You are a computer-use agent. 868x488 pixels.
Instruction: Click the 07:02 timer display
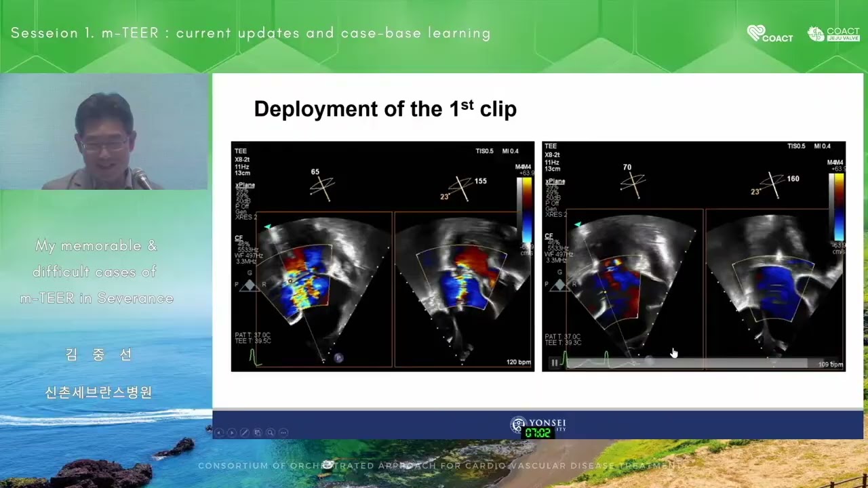[538, 432]
